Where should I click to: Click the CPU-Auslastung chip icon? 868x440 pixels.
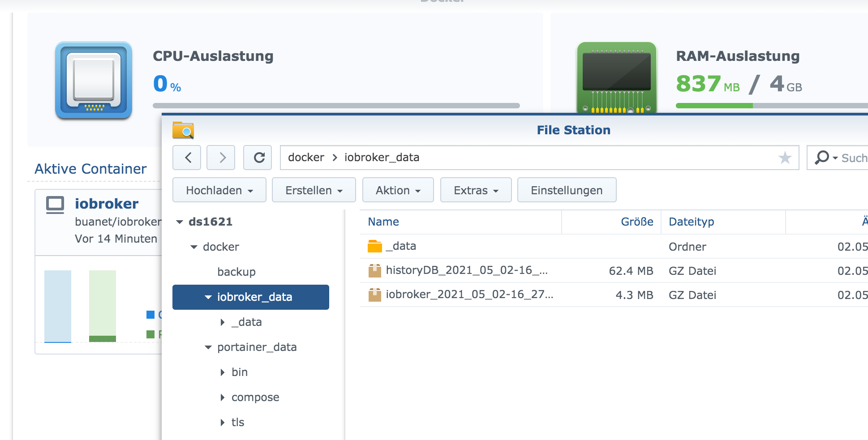pos(94,81)
